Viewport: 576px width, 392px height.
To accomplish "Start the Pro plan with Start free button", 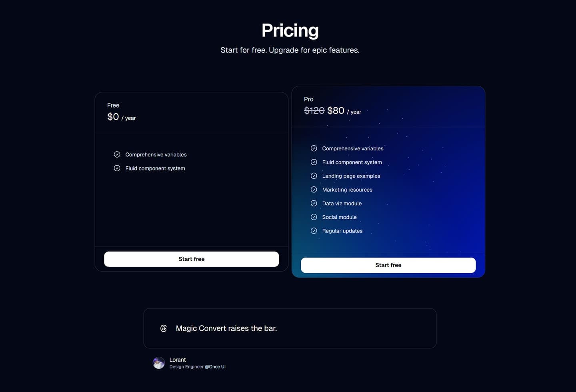I will [388, 265].
